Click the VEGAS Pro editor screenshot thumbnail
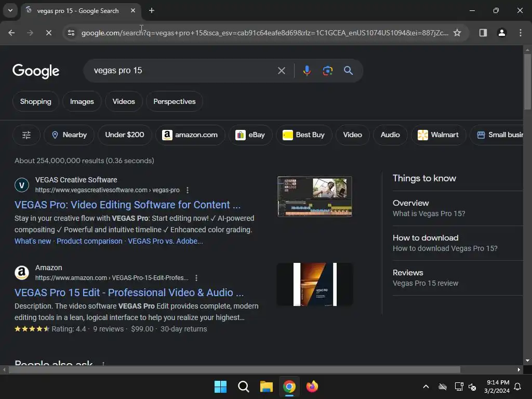Screen dimensions: 532x399 [315, 196]
